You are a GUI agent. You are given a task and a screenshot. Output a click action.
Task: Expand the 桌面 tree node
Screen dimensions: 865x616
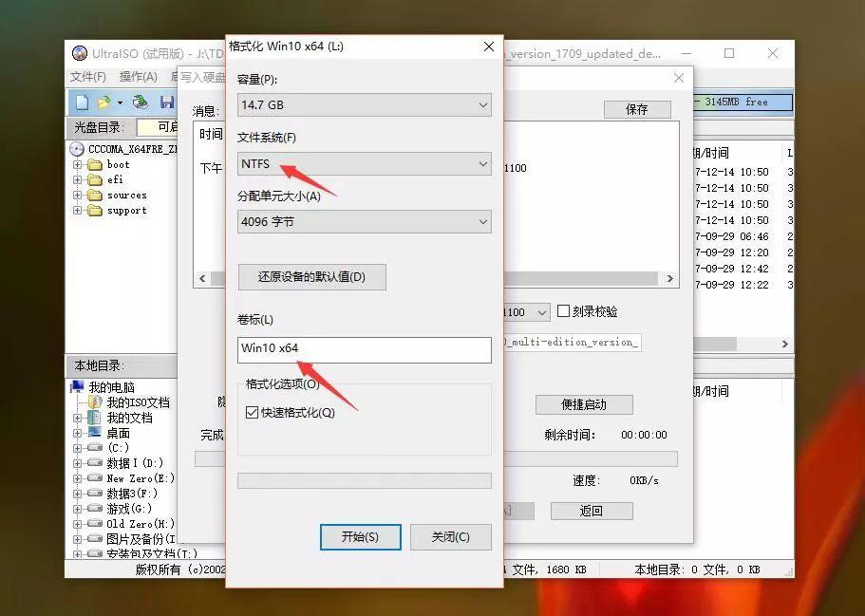(x=77, y=433)
